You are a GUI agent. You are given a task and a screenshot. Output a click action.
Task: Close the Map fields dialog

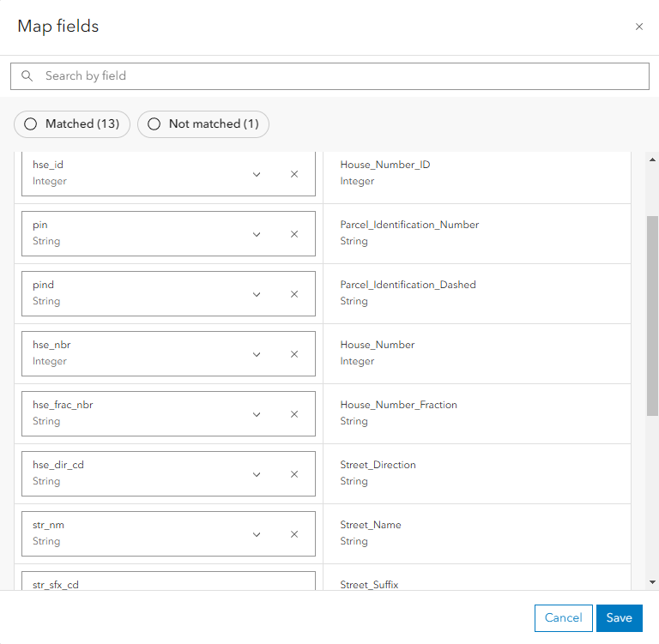coord(639,27)
